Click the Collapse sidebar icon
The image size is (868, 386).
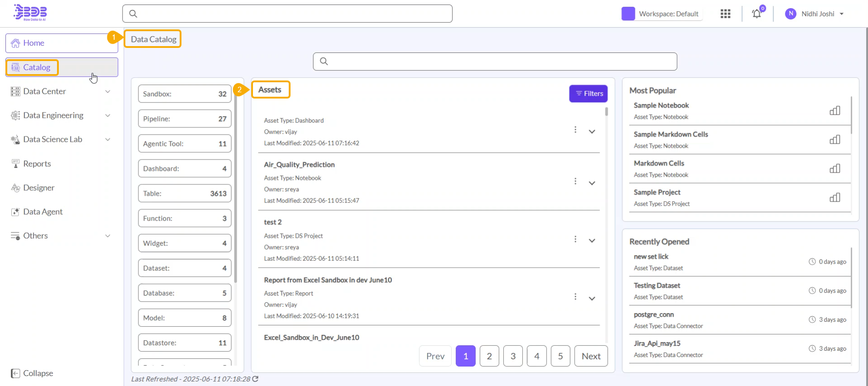15,373
